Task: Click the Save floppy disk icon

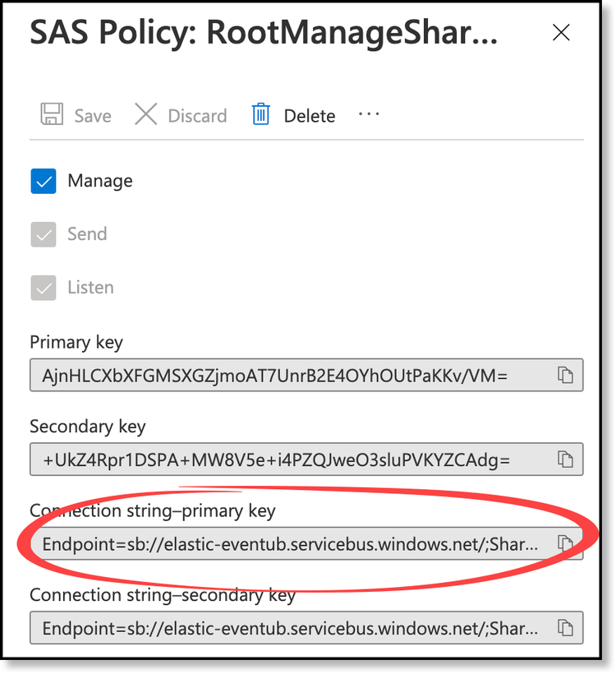Action: click(x=49, y=114)
